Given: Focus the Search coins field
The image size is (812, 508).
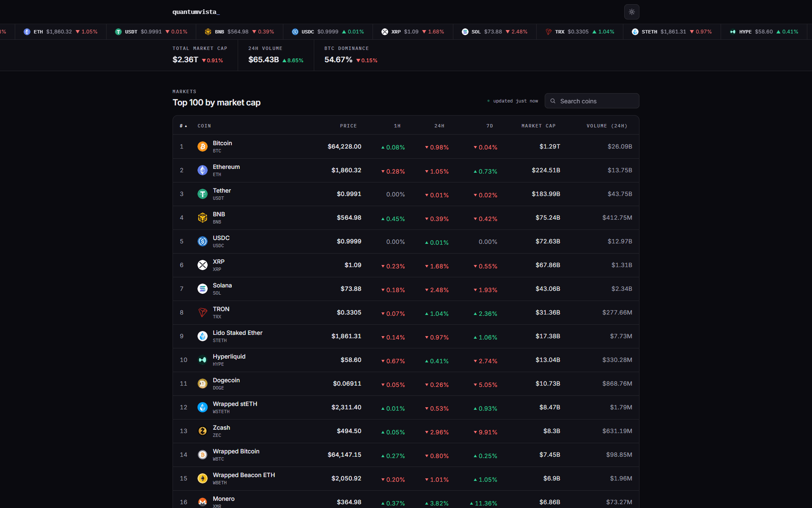Looking at the screenshot, I should pos(592,101).
